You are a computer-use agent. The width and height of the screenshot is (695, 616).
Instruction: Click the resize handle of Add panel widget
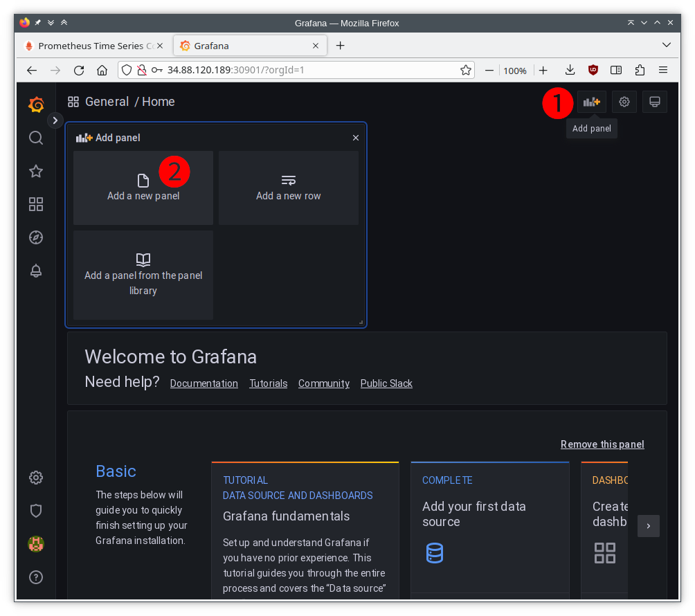click(x=361, y=322)
